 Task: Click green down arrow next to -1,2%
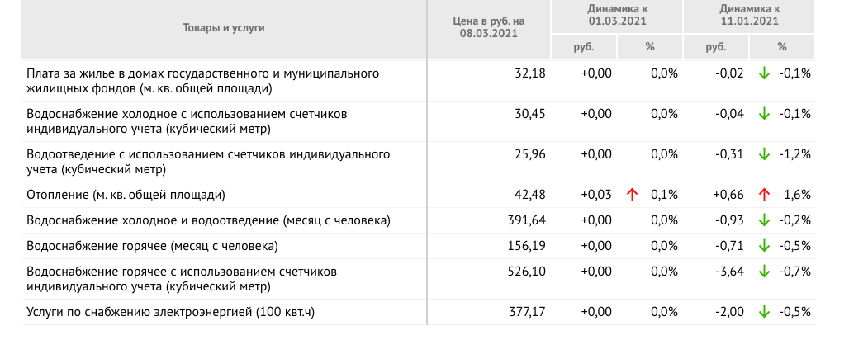764,154
